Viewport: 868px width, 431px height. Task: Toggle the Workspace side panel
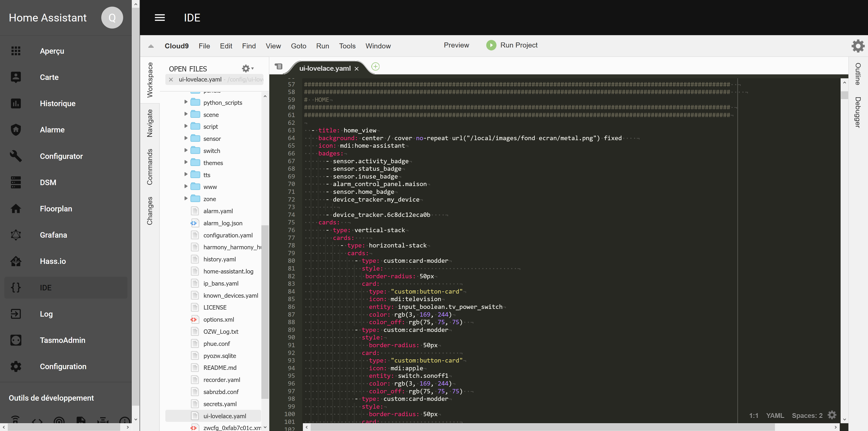tap(150, 80)
